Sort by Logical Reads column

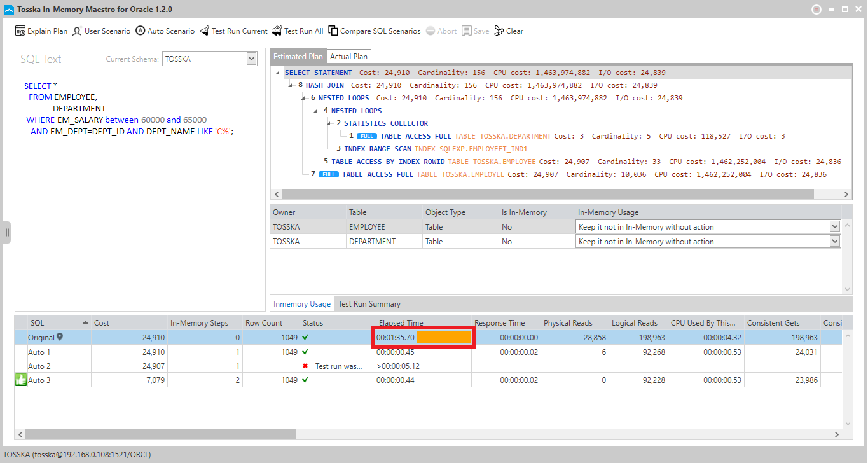(639, 323)
